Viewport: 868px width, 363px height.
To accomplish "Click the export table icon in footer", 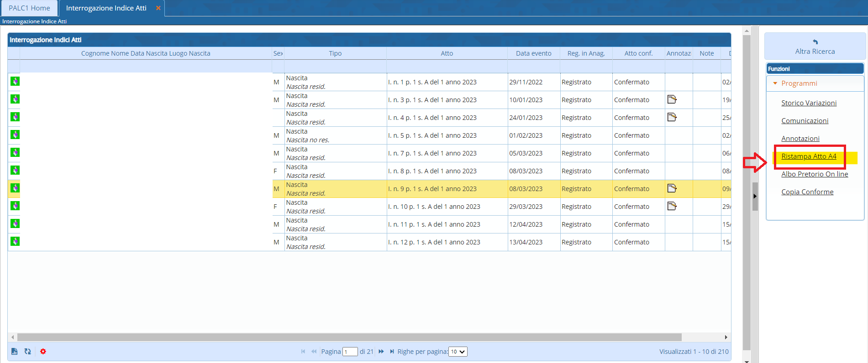I will [15, 351].
